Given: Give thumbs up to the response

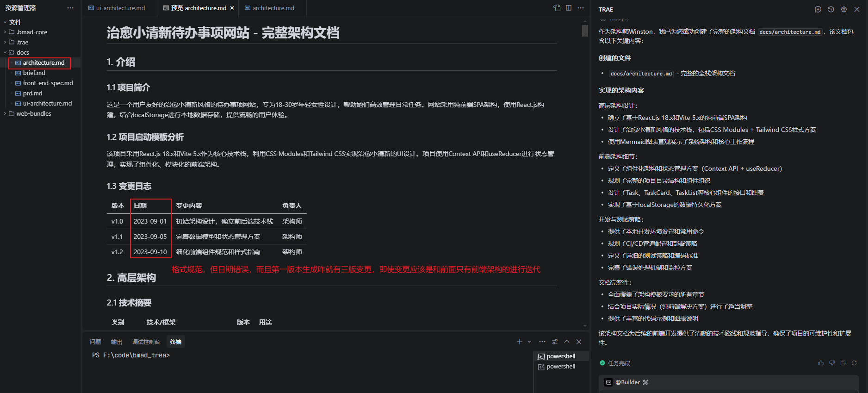Looking at the screenshot, I should 821,363.
